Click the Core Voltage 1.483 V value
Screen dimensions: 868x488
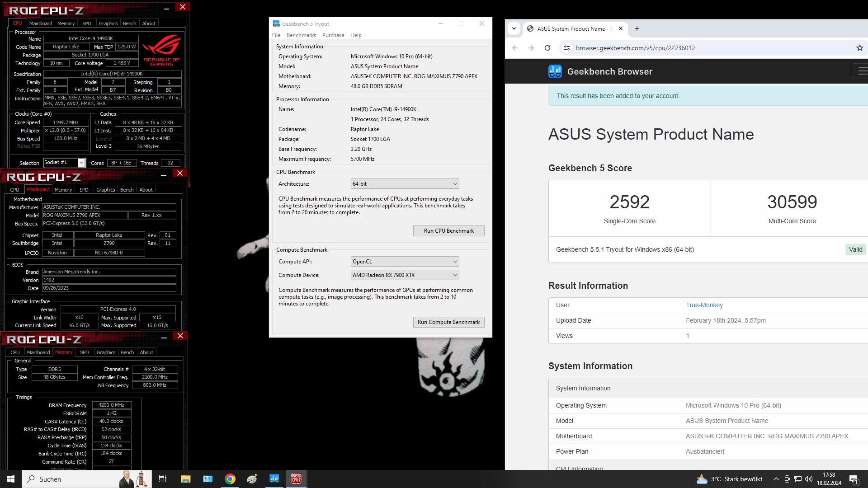(122, 63)
